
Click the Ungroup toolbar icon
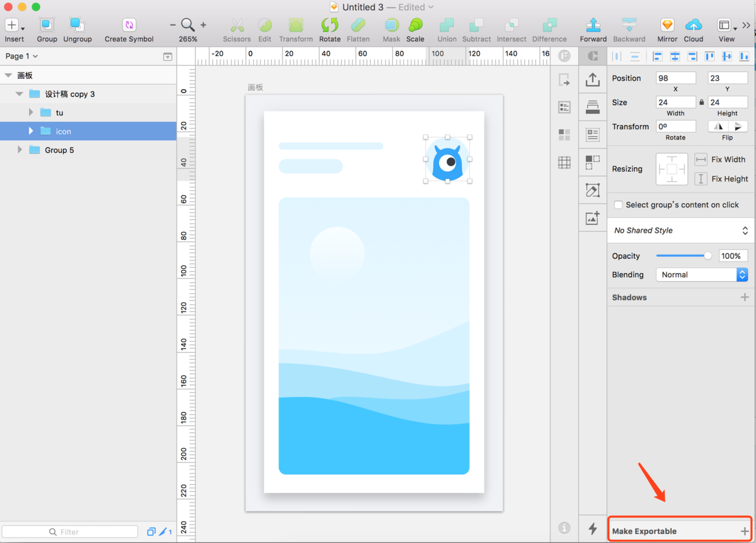click(77, 26)
